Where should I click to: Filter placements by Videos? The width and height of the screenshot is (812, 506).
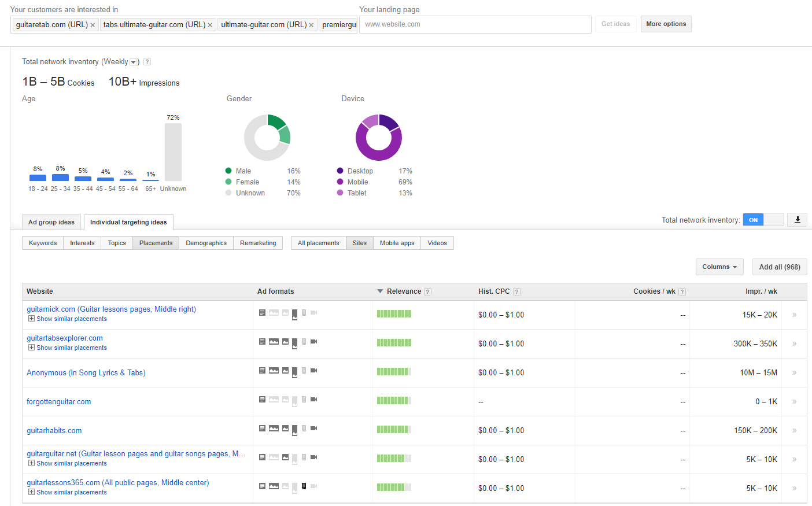(437, 243)
